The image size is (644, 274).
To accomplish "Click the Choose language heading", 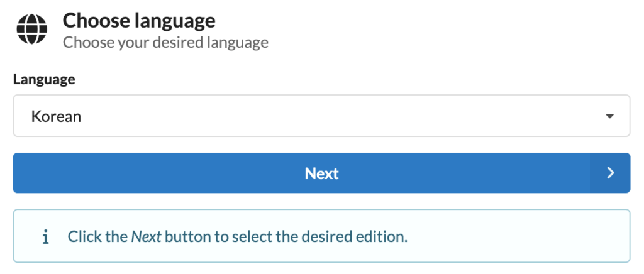I will pyautogui.click(x=139, y=21).
